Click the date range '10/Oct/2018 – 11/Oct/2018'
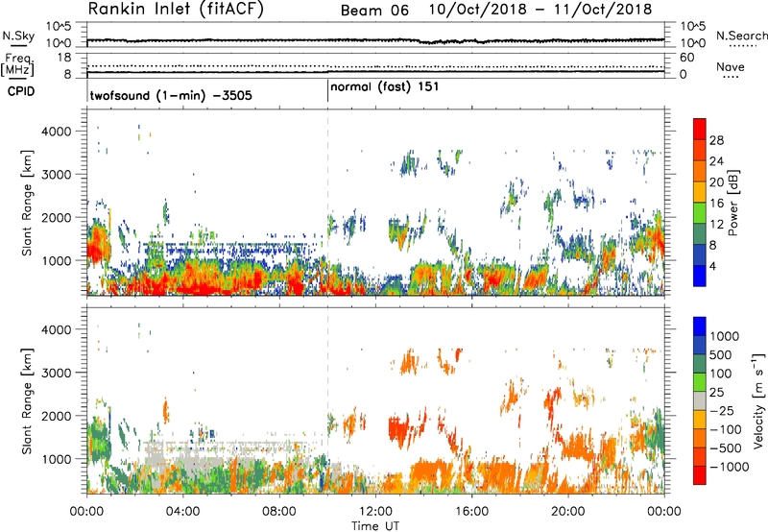The height and width of the screenshot is (532, 768). tap(540, 10)
